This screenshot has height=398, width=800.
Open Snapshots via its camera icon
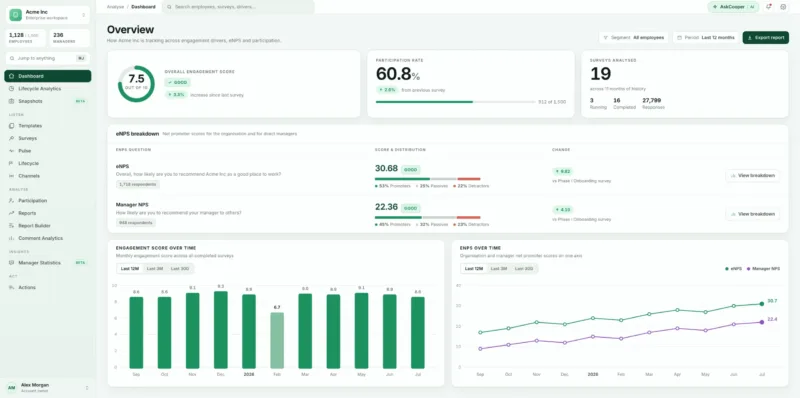(12, 101)
